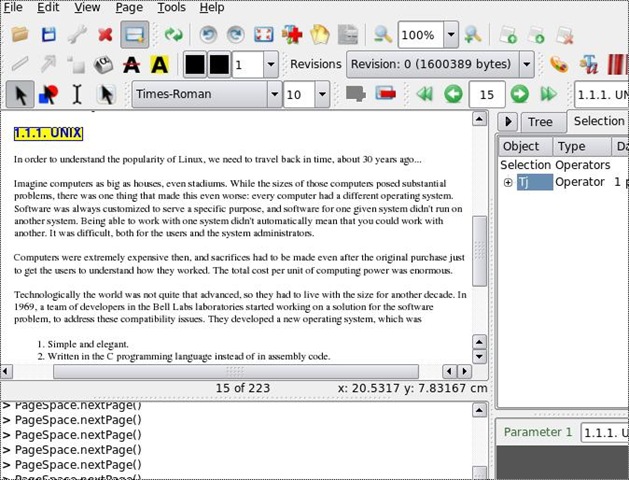Image resolution: width=629 pixels, height=480 pixels.
Task: Switch to the Selection tab
Action: tap(599, 121)
